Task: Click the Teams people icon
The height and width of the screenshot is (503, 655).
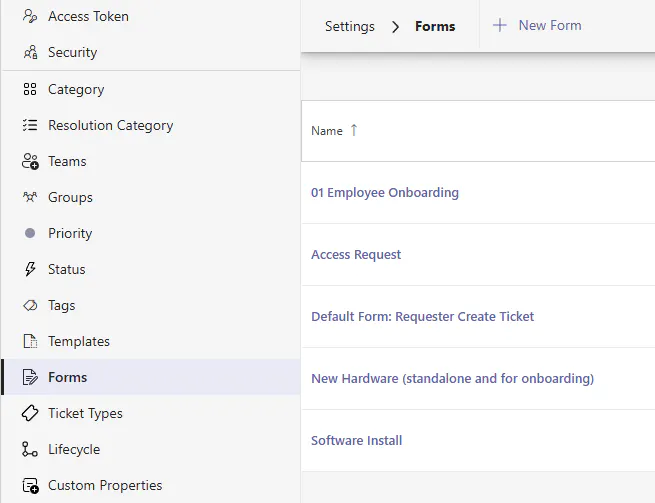Action: point(30,161)
